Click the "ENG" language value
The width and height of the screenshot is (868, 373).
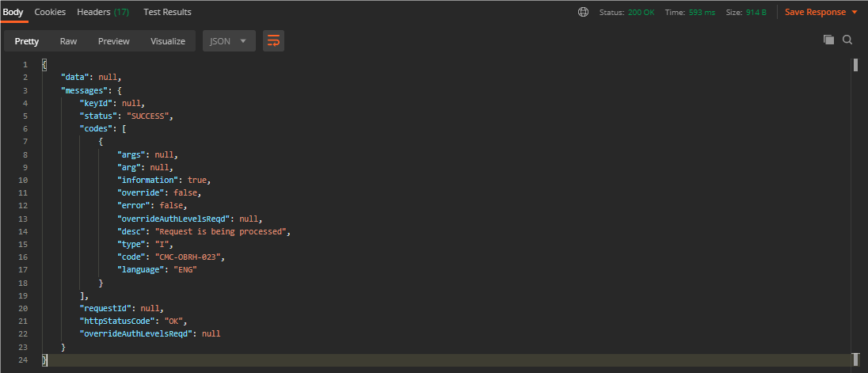tap(185, 270)
